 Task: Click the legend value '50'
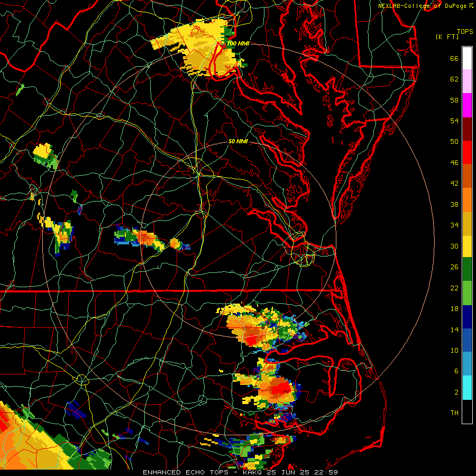tap(454, 142)
